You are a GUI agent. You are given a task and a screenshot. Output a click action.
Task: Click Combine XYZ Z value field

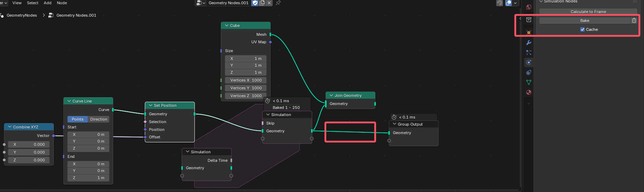pyautogui.click(x=30, y=160)
